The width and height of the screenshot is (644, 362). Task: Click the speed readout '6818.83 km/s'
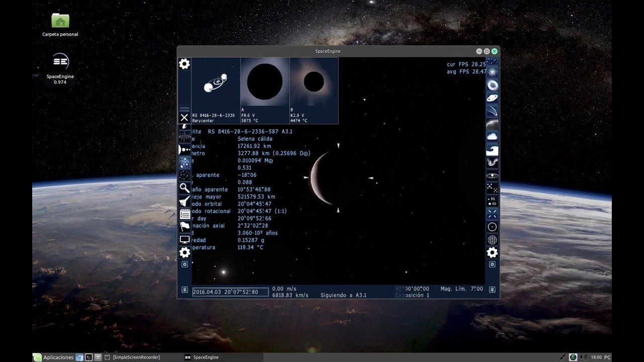290,295
